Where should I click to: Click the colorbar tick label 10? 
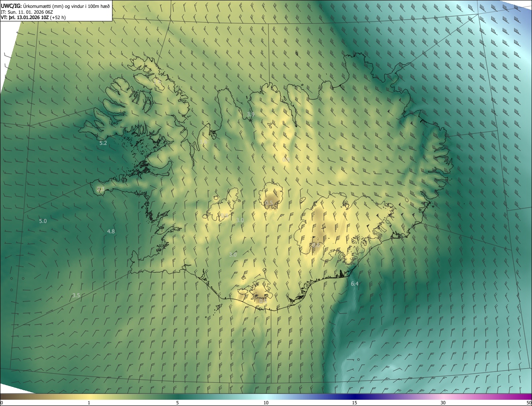click(x=266, y=403)
